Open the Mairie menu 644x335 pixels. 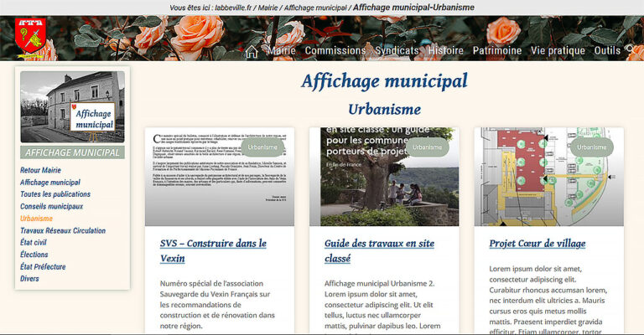tap(282, 51)
